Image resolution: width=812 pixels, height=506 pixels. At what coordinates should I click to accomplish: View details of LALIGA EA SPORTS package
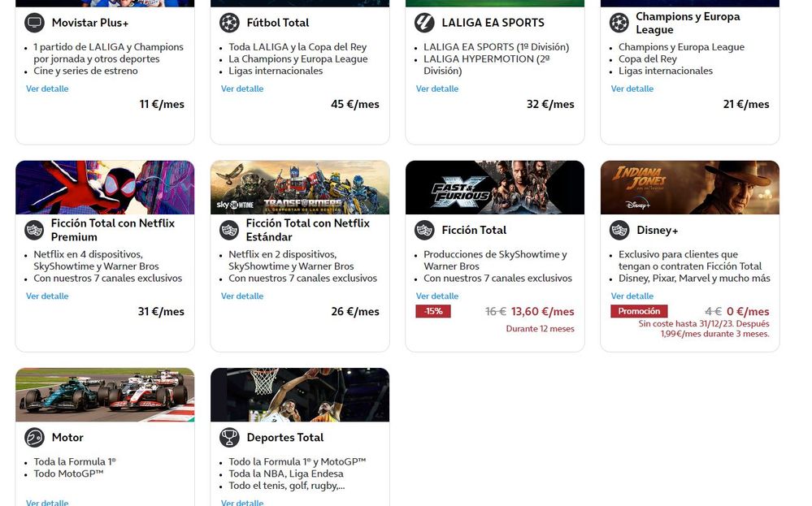[x=437, y=89]
